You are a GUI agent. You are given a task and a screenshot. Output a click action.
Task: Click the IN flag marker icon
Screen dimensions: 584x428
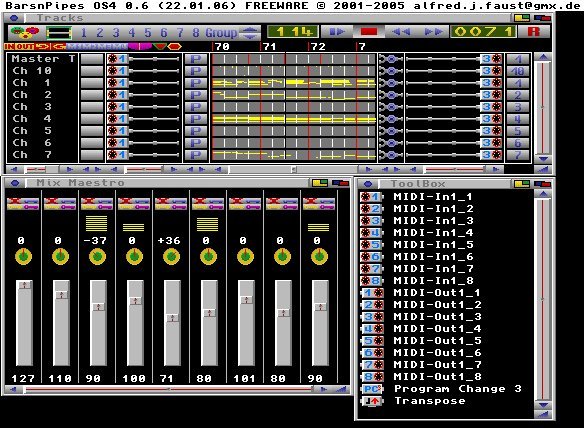click(9, 47)
